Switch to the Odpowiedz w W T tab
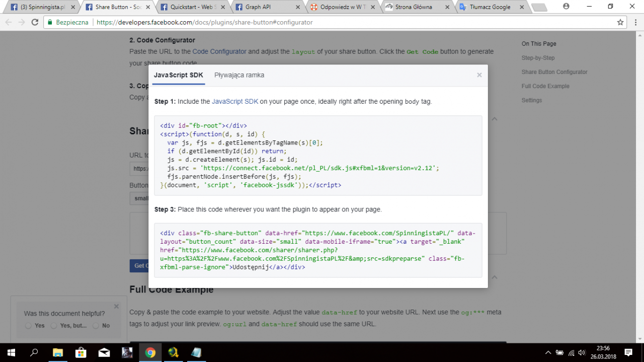Image resolution: width=644 pixels, height=362 pixels. (x=342, y=7)
